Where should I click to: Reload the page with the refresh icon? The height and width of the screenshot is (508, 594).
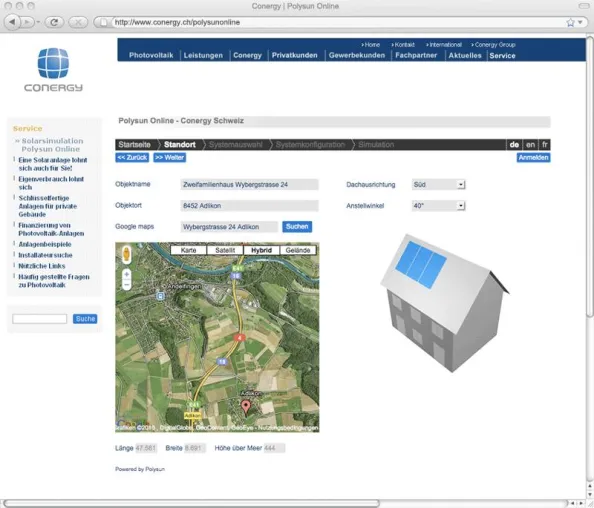point(54,22)
